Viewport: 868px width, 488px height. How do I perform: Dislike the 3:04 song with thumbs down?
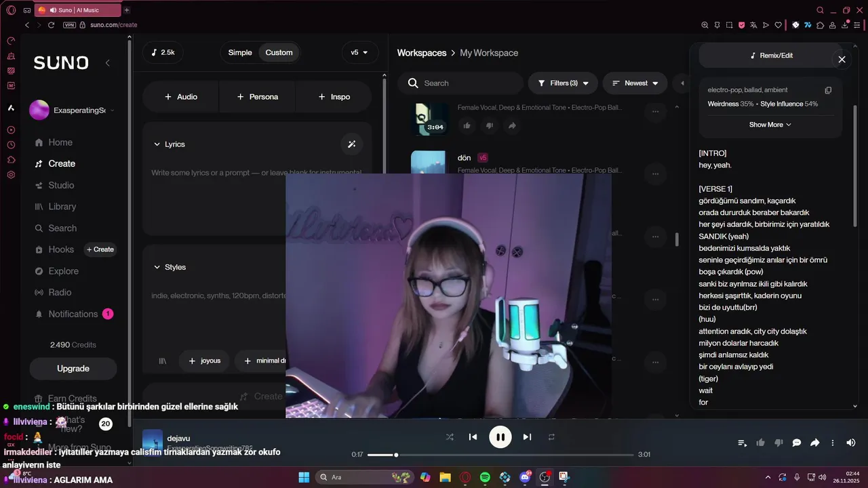click(489, 125)
